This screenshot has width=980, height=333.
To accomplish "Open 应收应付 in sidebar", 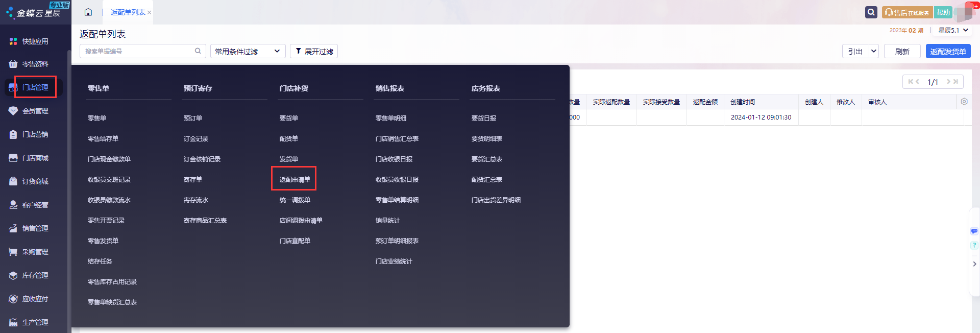I will 35,299.
